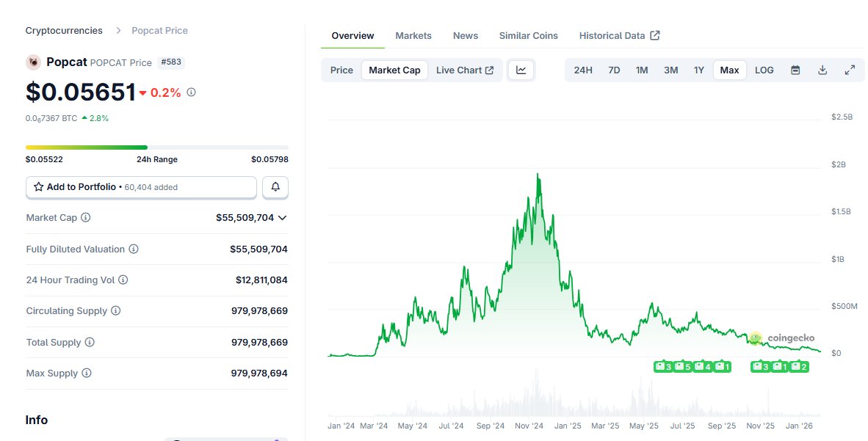Switch chart to Price view
Viewport: 868px width, 441px height.
coord(341,70)
